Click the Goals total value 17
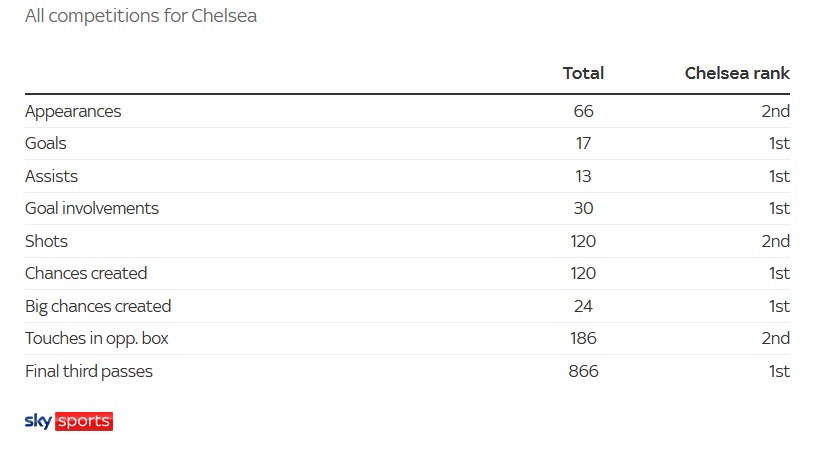 coord(583,144)
